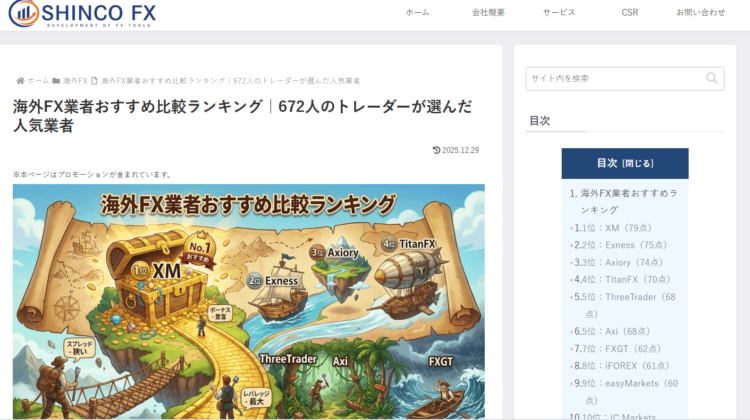Click the search magnifier icon
This screenshot has width=750, height=420.
712,78
